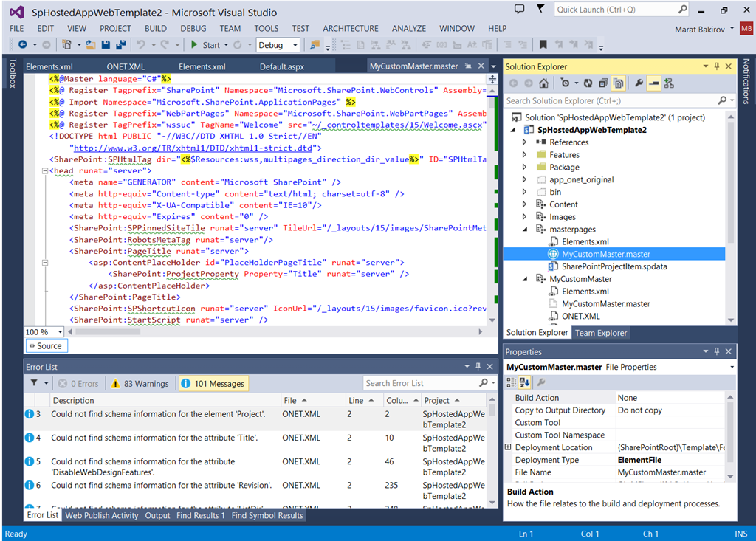The width and height of the screenshot is (756, 541).
Task: Pin the Solution Explorer panel
Action: 717,66
